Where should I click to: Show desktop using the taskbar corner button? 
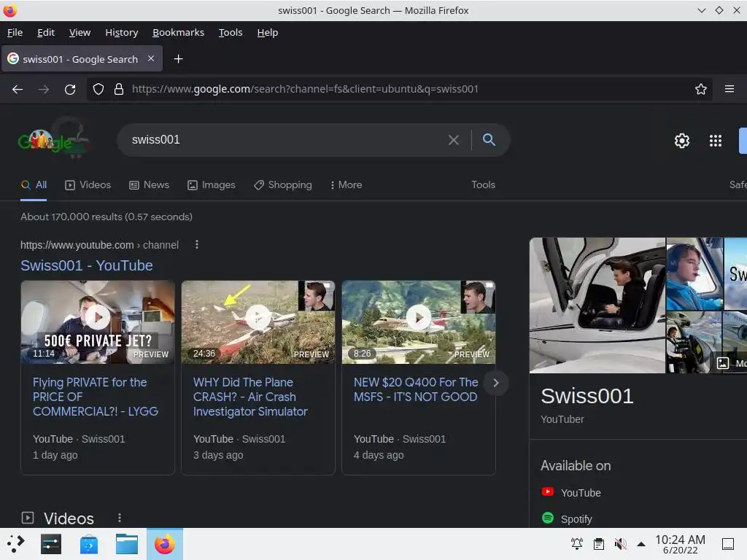tap(728, 544)
